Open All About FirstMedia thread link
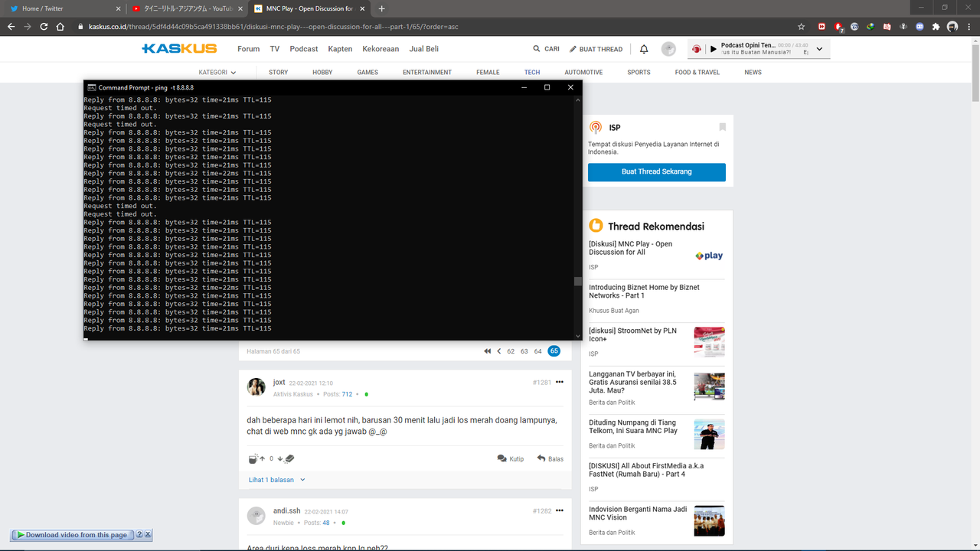The height and width of the screenshot is (551, 980). tap(646, 470)
